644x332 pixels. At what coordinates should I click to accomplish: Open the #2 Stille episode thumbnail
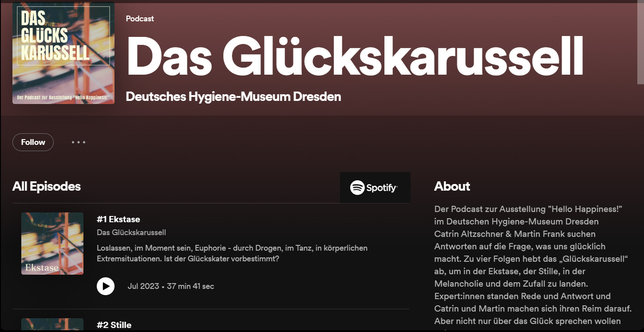pyautogui.click(x=52, y=325)
